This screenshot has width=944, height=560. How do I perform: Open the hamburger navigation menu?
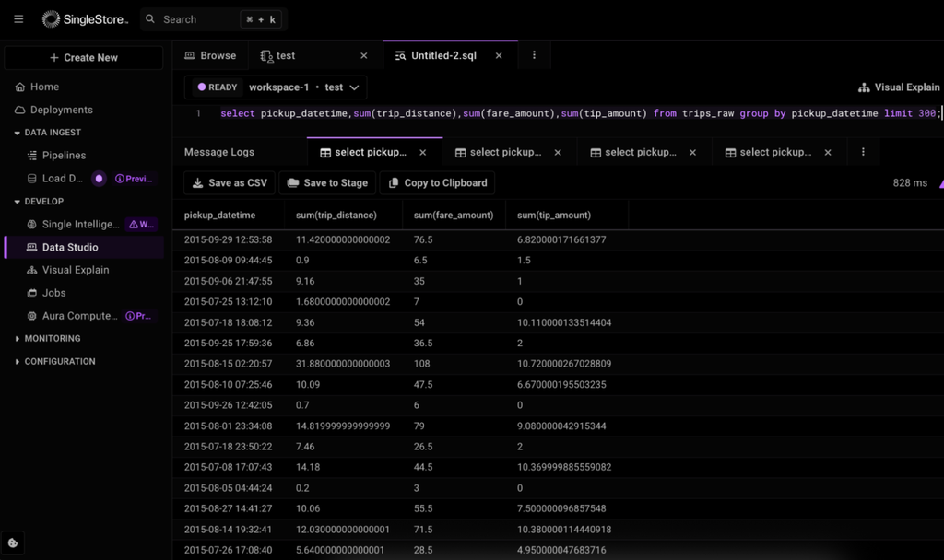pos(18,19)
